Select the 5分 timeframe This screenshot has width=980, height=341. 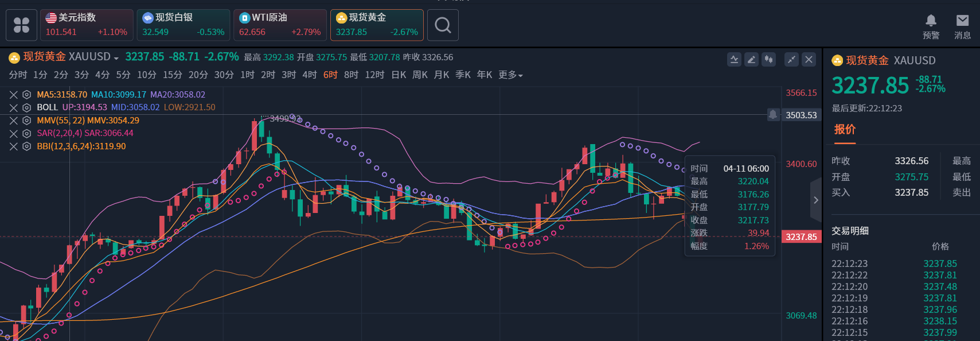coord(123,75)
